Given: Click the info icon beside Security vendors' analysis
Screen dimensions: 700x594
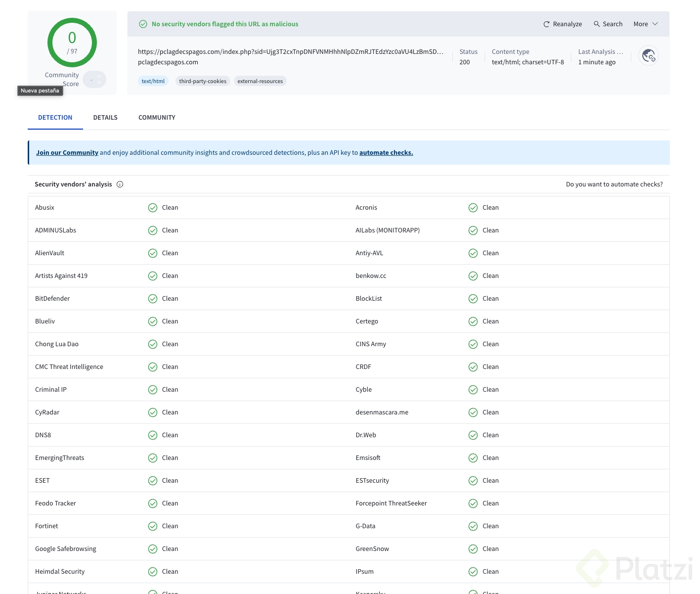Looking at the screenshot, I should coord(120,184).
